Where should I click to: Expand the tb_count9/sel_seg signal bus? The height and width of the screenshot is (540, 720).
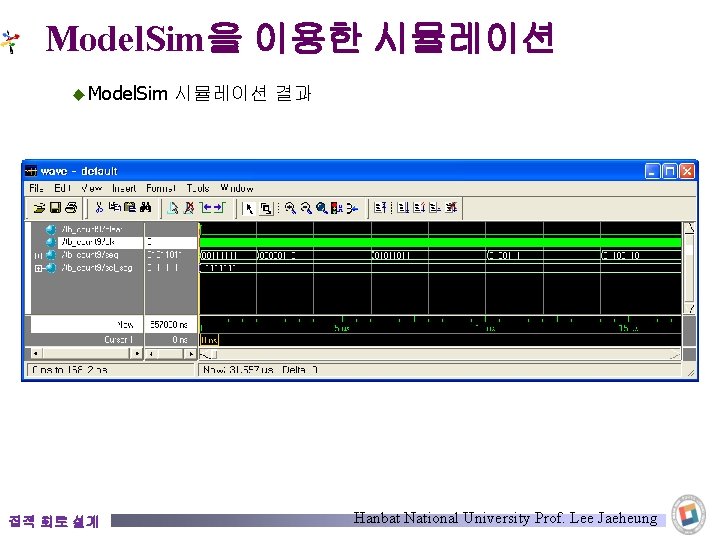38,268
